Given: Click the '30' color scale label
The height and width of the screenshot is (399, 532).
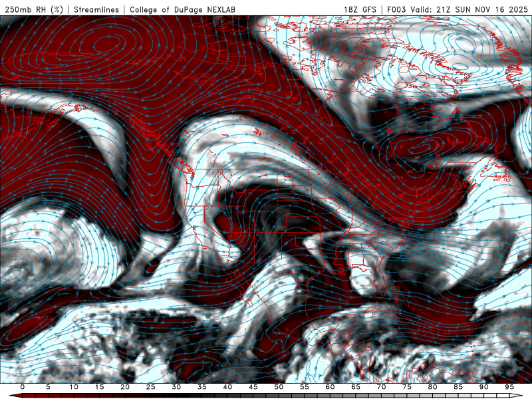Looking at the screenshot, I should pos(176,387).
